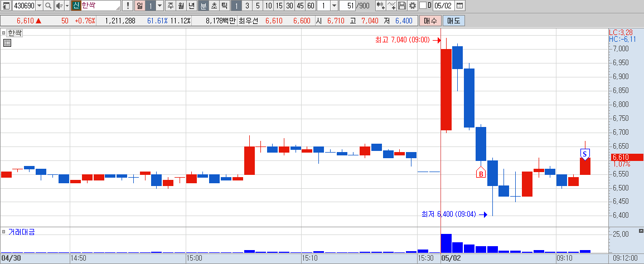
Task: Click the stock name field 한싹
Action: (100, 6)
